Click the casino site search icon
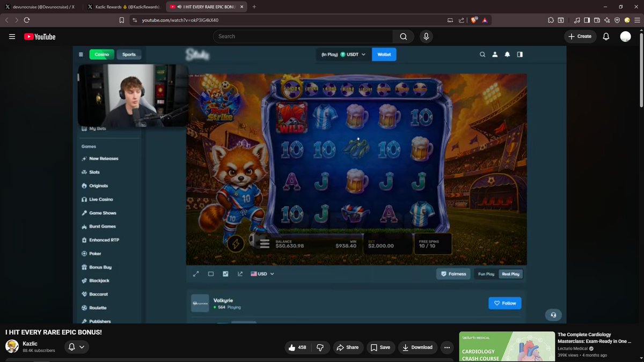Viewport: 644px width, 362px height. click(x=482, y=54)
